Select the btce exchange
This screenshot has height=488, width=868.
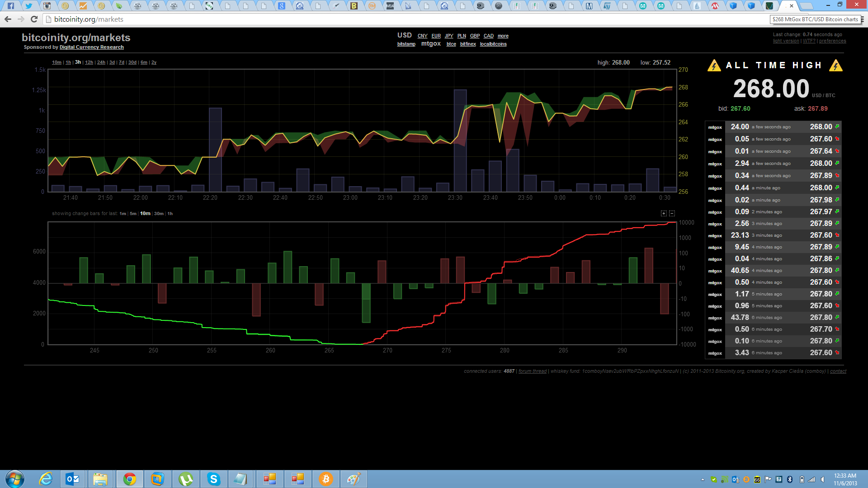451,44
